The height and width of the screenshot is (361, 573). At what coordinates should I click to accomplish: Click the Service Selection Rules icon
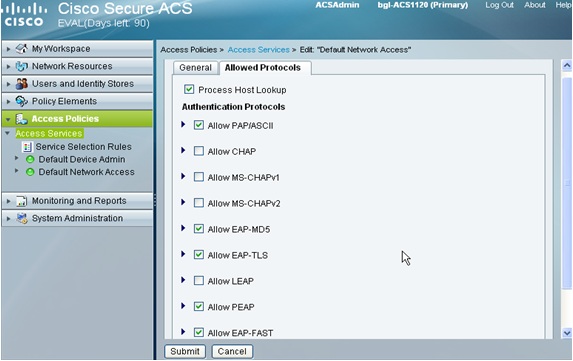[x=27, y=147]
